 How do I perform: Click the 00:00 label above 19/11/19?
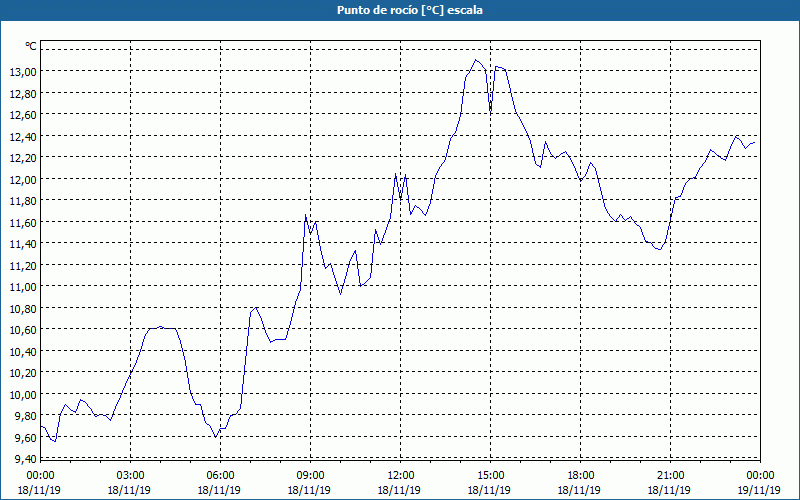[x=760, y=476]
